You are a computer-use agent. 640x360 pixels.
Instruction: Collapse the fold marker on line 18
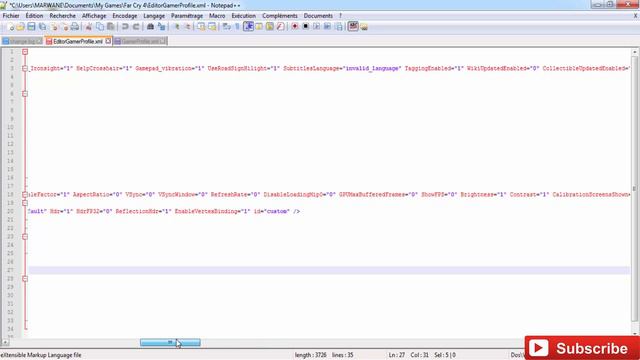point(25,195)
